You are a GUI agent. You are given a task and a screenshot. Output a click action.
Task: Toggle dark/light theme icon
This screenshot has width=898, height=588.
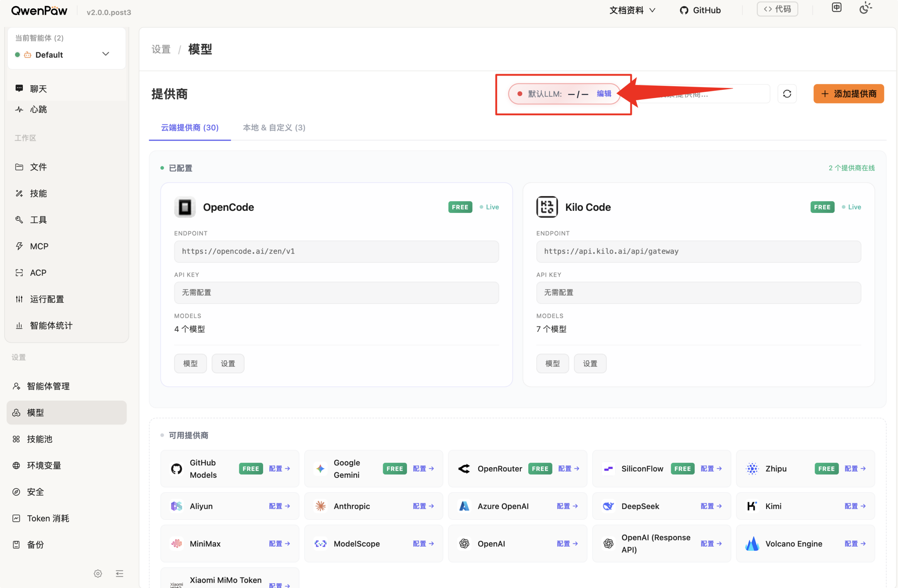coord(865,8)
